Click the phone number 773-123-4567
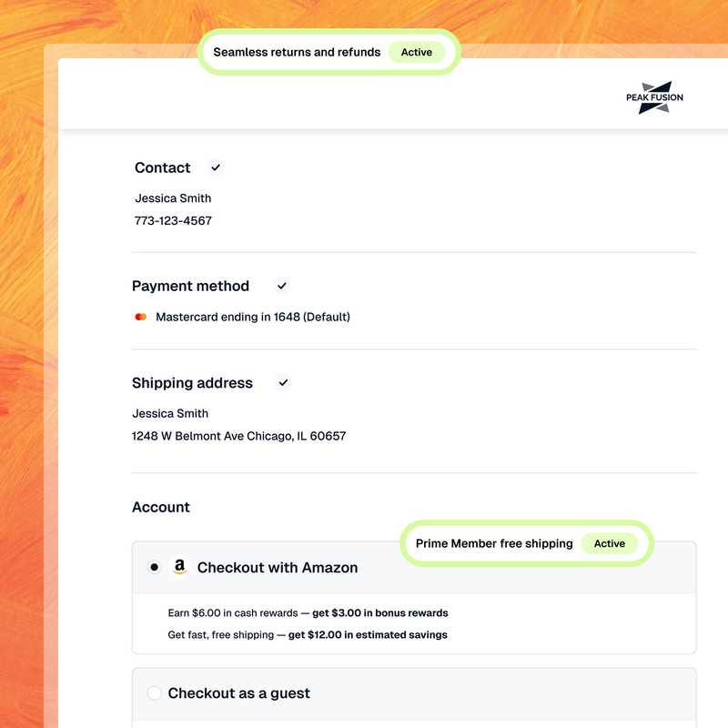The image size is (728, 728). coord(172,220)
